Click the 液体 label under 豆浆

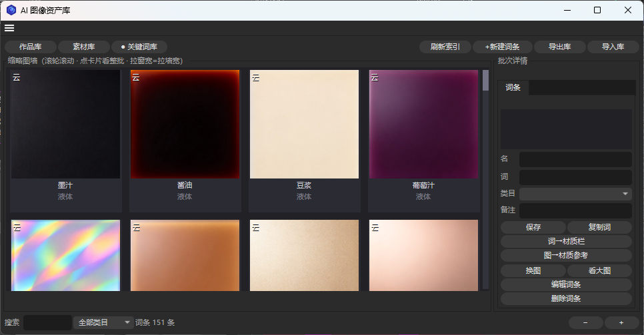click(304, 196)
